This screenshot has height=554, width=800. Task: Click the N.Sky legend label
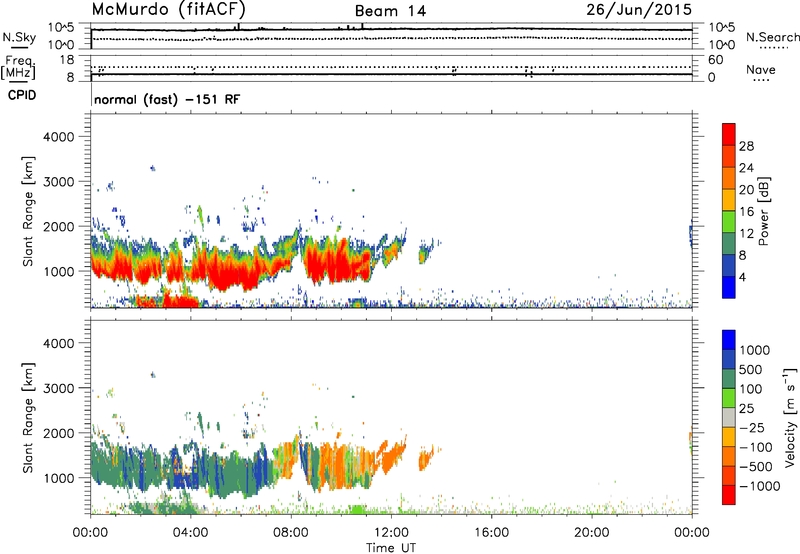(x=19, y=37)
